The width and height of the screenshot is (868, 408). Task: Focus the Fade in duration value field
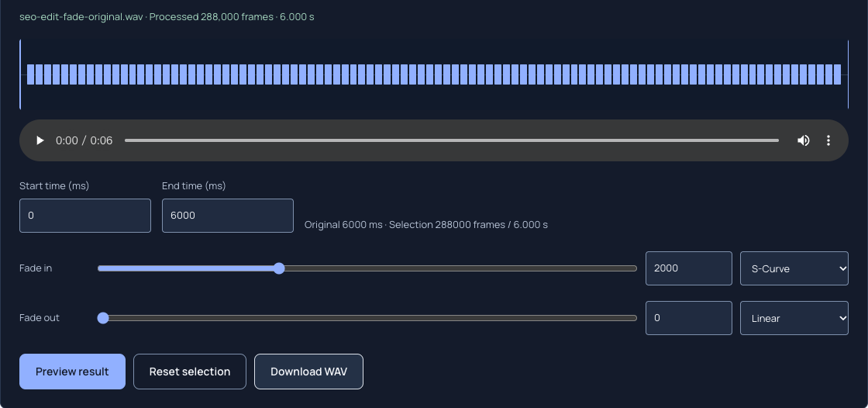click(x=689, y=268)
